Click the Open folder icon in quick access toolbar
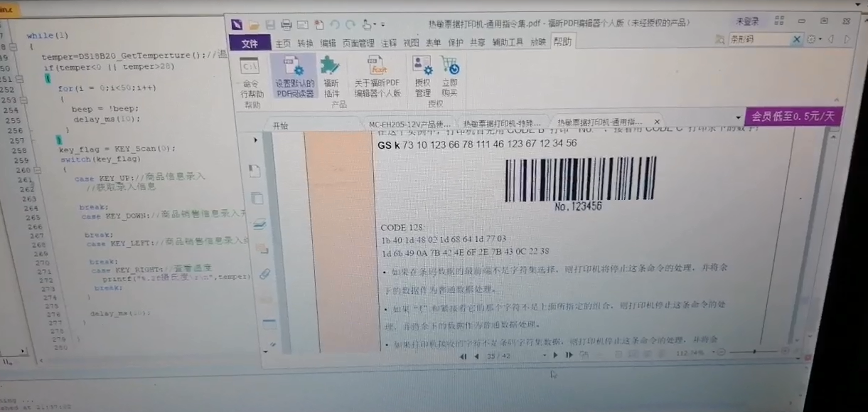868x412 pixels. click(x=253, y=24)
